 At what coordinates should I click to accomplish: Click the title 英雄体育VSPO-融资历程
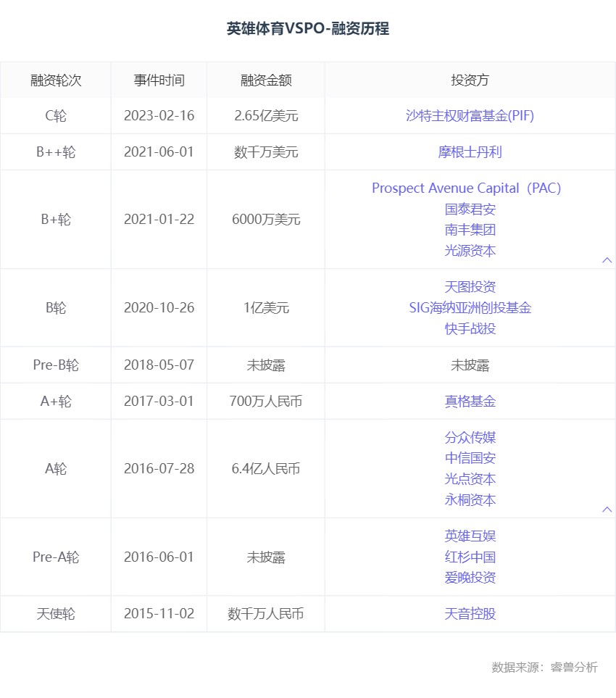[x=308, y=29]
